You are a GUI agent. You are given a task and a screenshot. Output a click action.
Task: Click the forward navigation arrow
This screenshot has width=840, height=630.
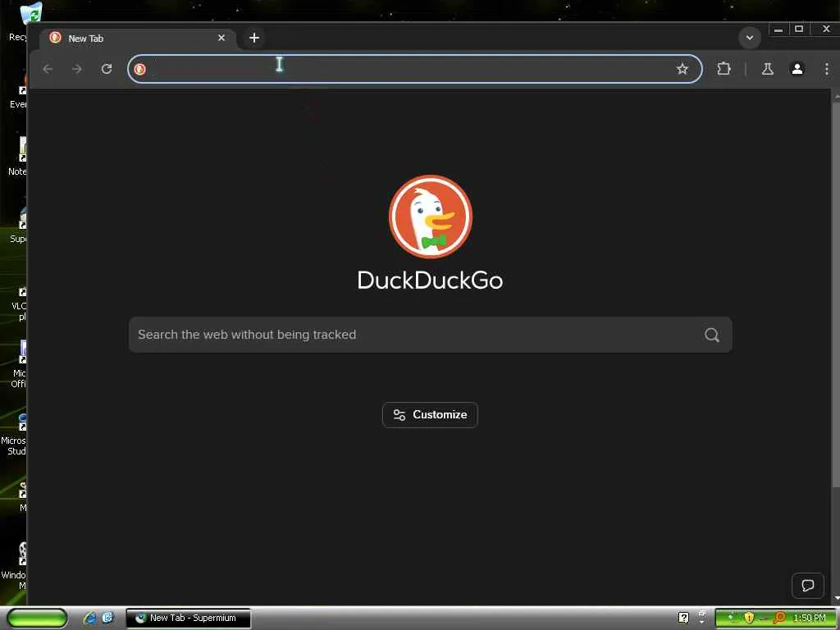pyautogui.click(x=77, y=69)
